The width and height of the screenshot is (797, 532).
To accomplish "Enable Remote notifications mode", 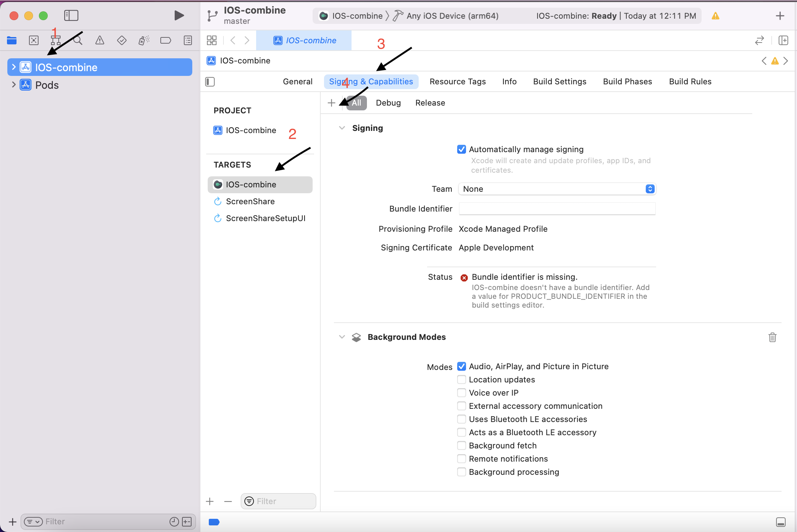I will (462, 459).
